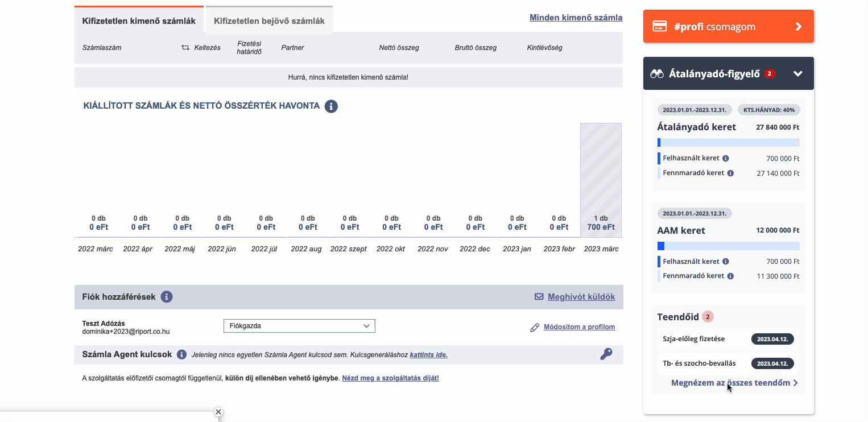
Task: Click the 27 840 000 Ft amount
Action: 778,127
